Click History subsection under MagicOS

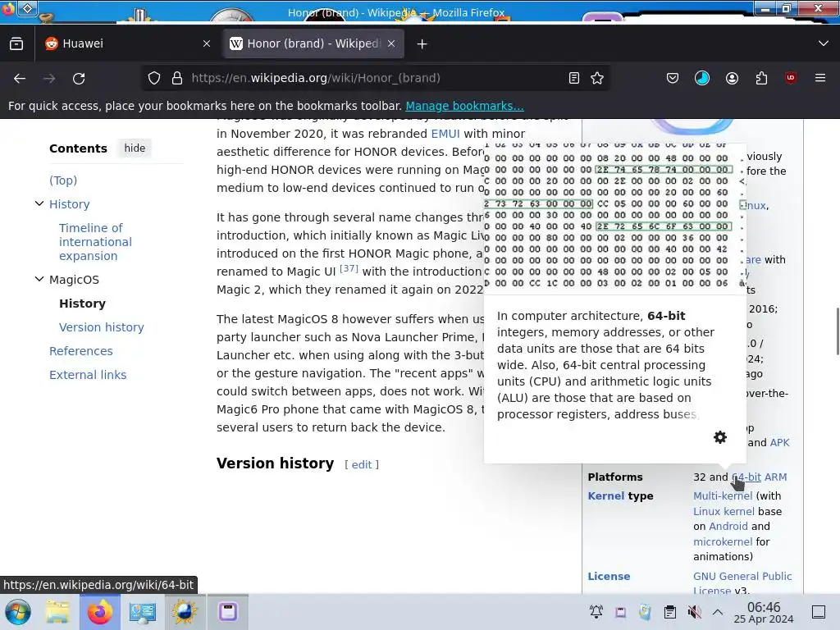pos(82,304)
